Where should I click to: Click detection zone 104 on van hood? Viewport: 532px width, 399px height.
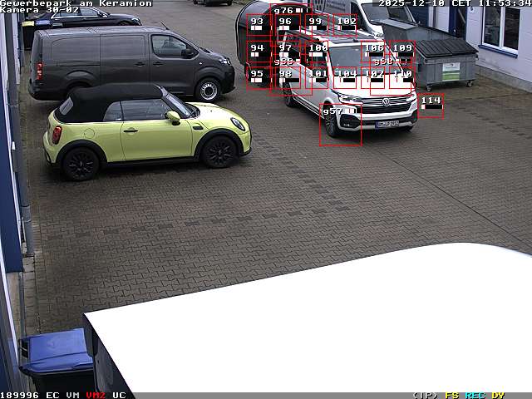346,77
